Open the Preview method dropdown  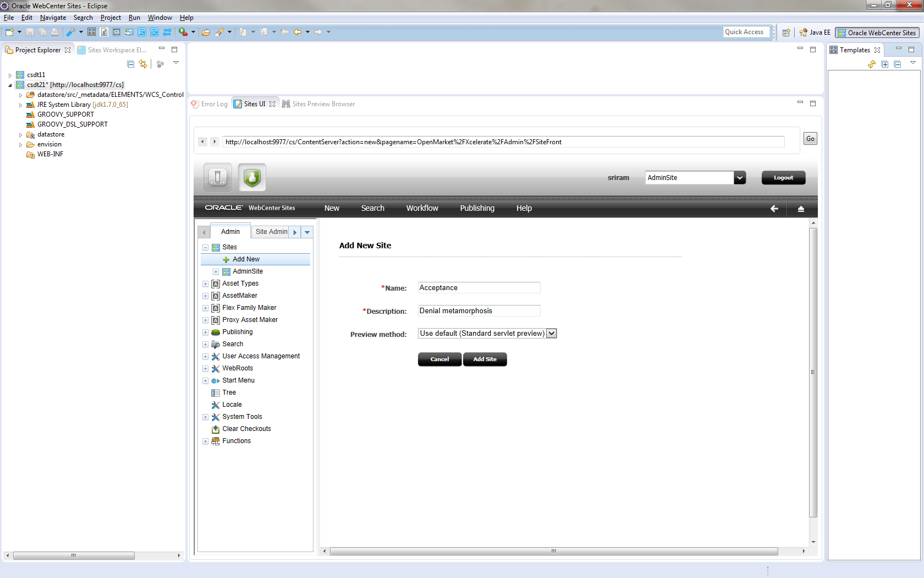coord(551,334)
